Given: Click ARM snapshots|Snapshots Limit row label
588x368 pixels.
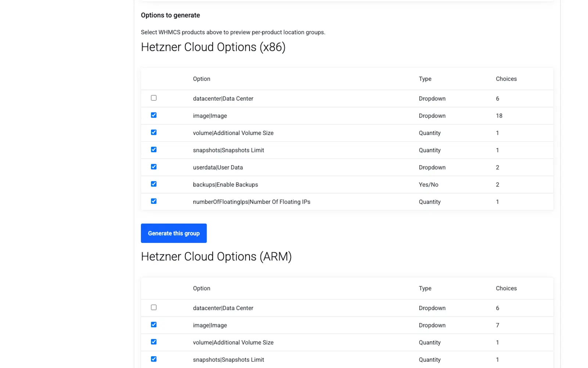Looking at the screenshot, I should 229,360.
